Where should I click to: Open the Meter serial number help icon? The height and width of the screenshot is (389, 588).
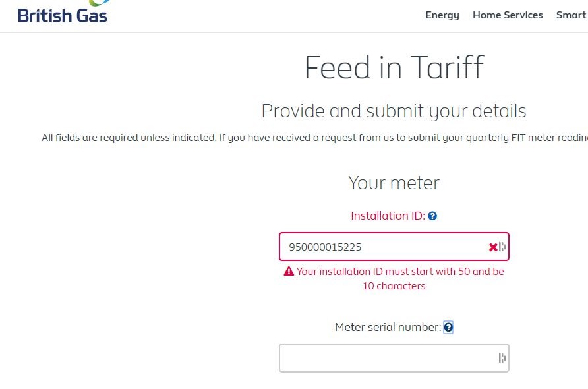448,327
